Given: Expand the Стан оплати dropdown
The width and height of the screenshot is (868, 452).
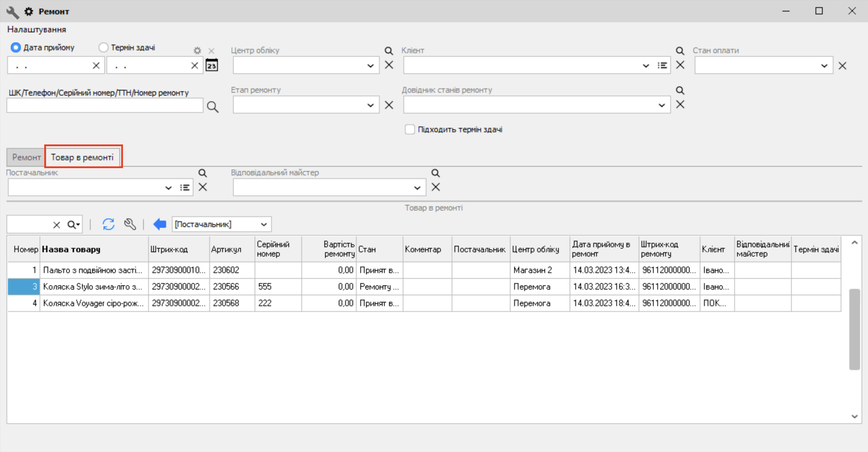Looking at the screenshot, I should 824,66.
